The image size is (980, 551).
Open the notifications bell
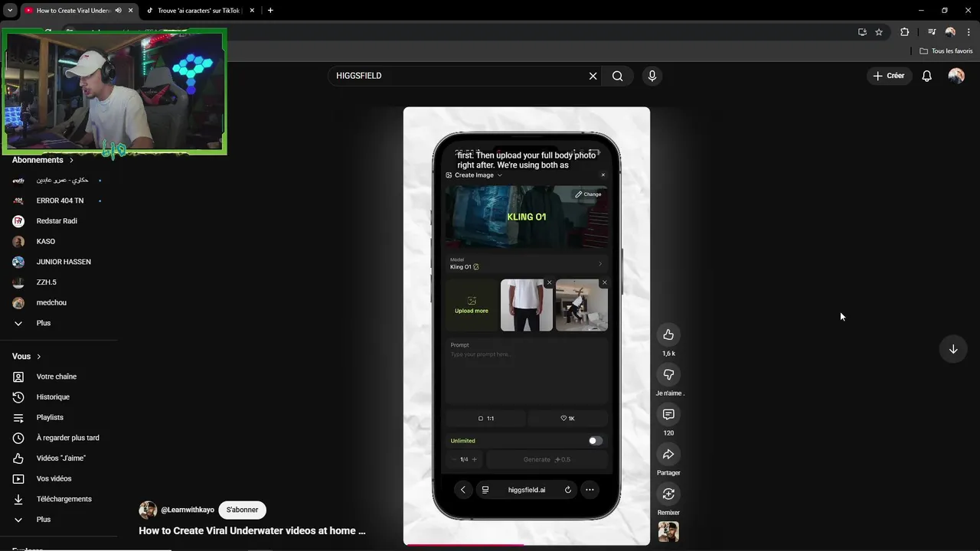click(x=926, y=76)
